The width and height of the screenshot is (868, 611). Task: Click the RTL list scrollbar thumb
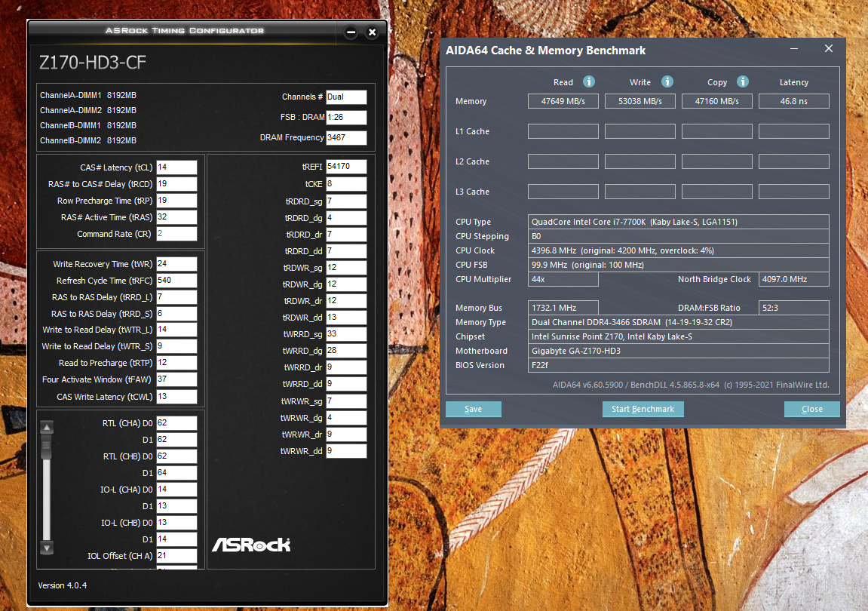pos(47,446)
